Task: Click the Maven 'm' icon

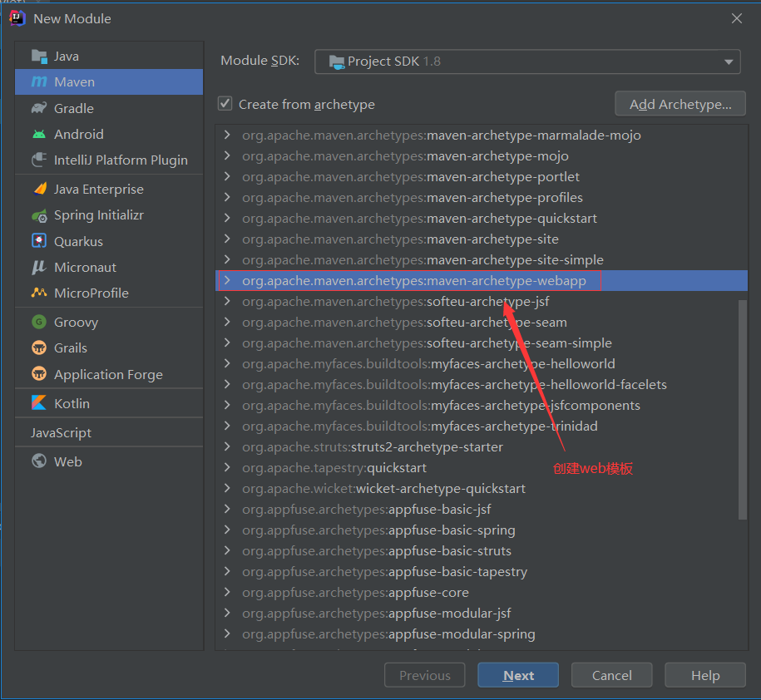Action: 39,82
